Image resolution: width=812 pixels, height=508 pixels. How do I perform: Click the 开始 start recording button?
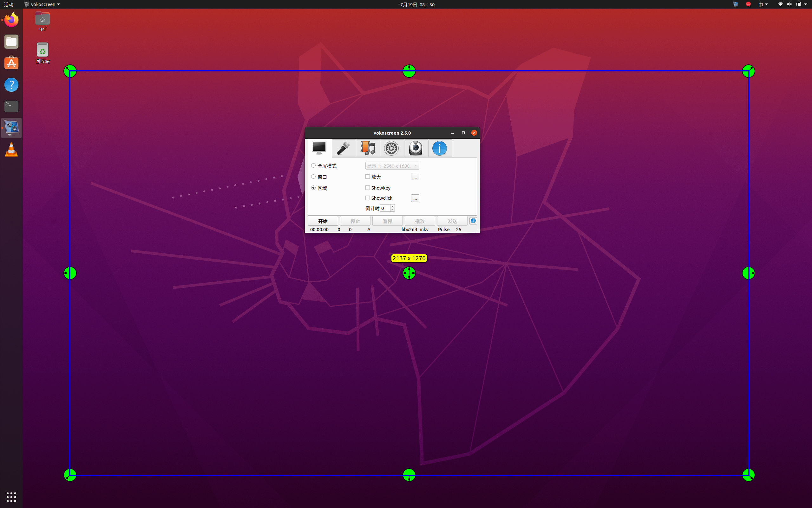coord(323,221)
